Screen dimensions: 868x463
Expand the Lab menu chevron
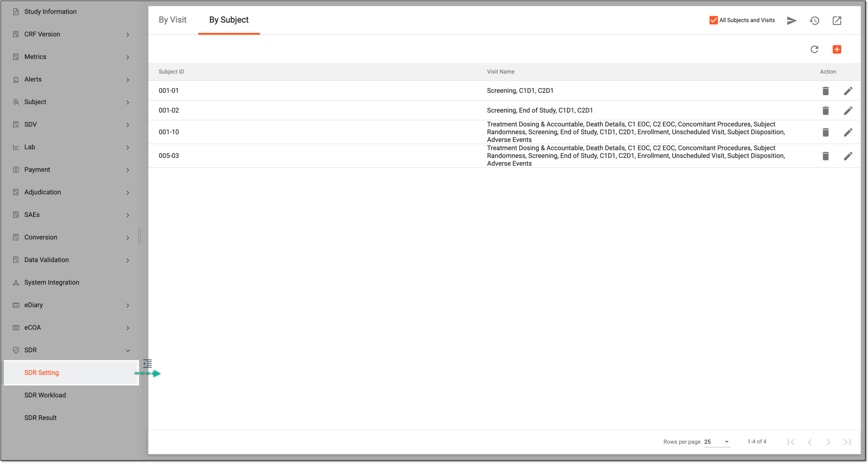(x=128, y=147)
